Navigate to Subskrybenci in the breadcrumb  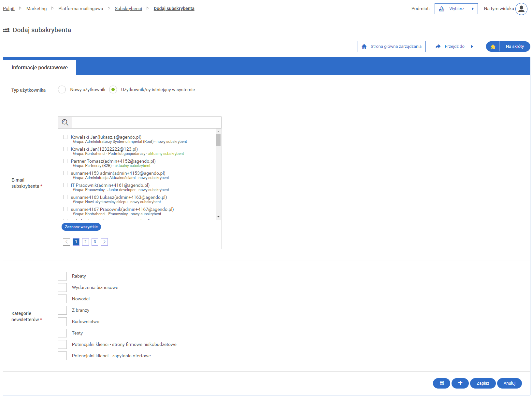click(x=128, y=8)
